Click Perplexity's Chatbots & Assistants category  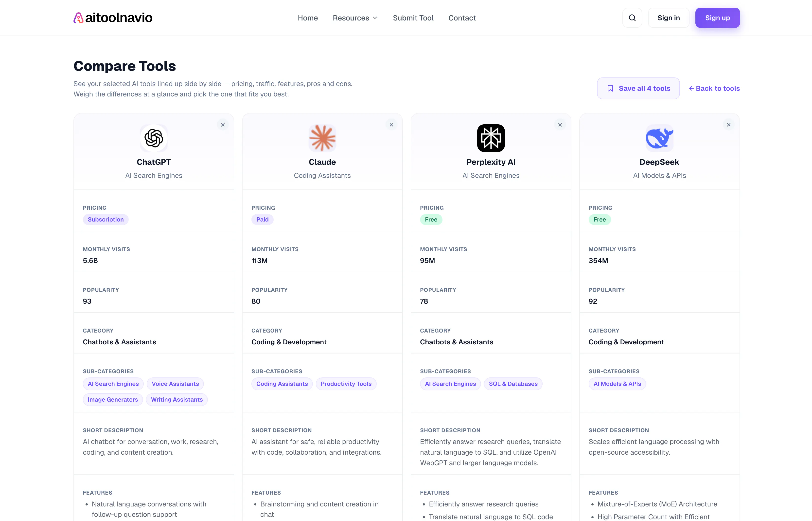pyautogui.click(x=457, y=342)
